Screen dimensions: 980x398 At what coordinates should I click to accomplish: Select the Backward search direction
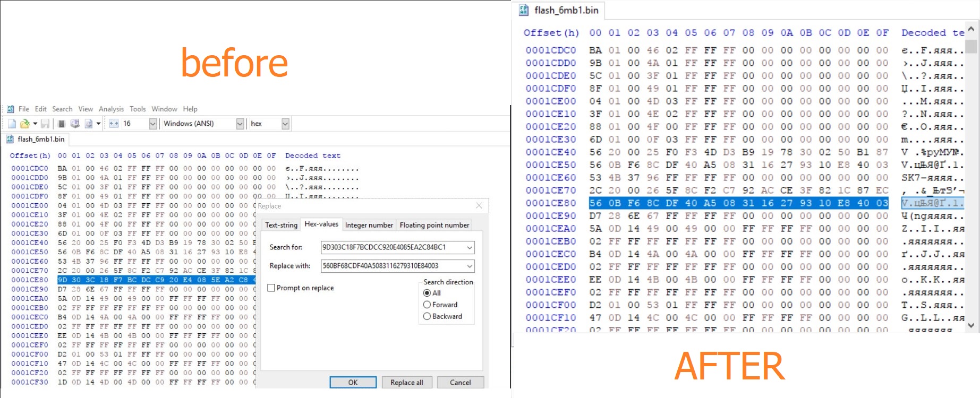pyautogui.click(x=427, y=316)
